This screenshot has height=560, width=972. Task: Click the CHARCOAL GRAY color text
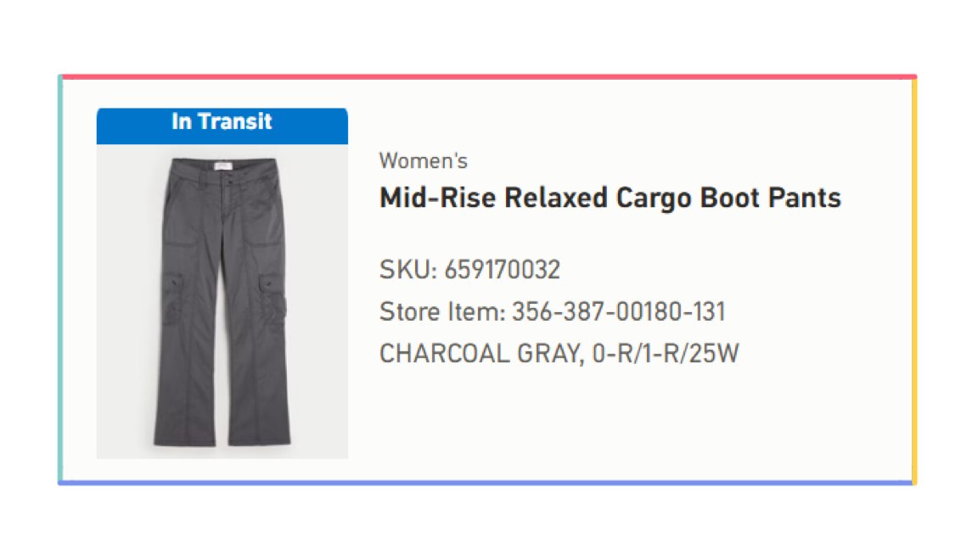pyautogui.click(x=481, y=354)
